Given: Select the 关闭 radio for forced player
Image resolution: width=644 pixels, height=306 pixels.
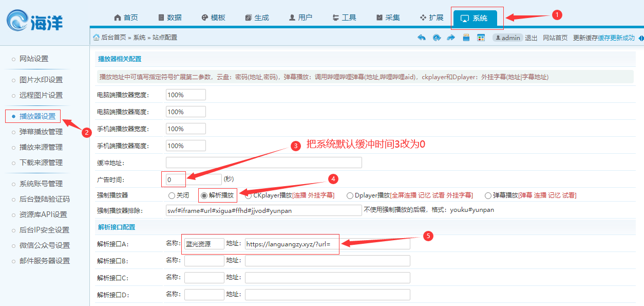Looking at the screenshot, I should [172, 195].
